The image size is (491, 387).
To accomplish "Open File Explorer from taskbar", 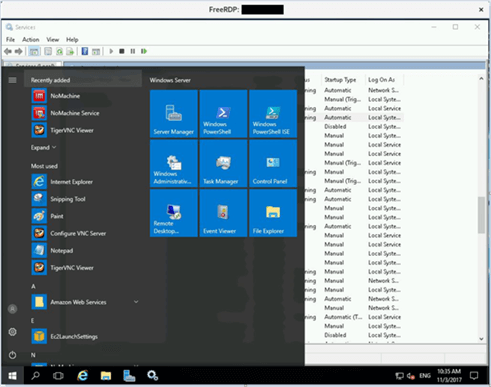I will coord(106,376).
